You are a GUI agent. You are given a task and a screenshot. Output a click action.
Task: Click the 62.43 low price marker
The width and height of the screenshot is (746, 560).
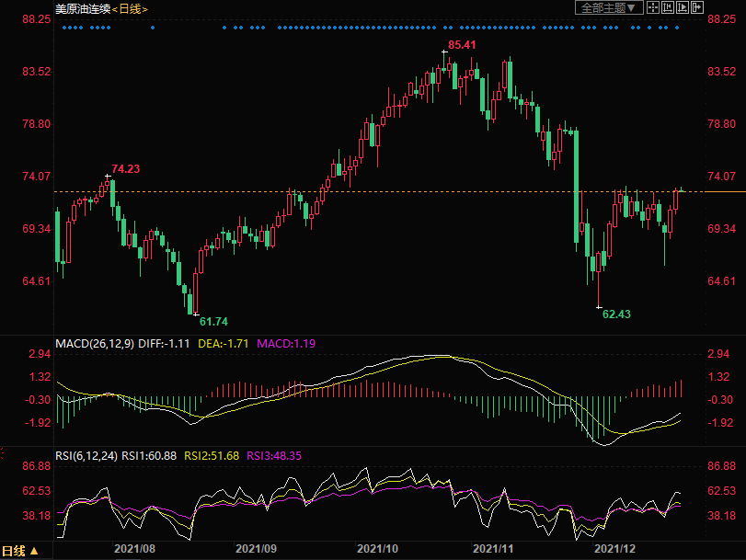coord(616,314)
